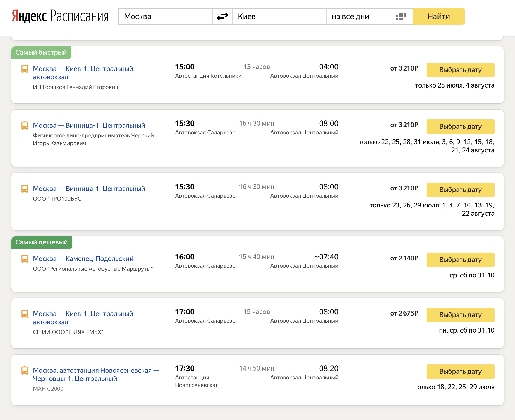Click arrival time '~07:40'
515x420 pixels.
(326, 257)
